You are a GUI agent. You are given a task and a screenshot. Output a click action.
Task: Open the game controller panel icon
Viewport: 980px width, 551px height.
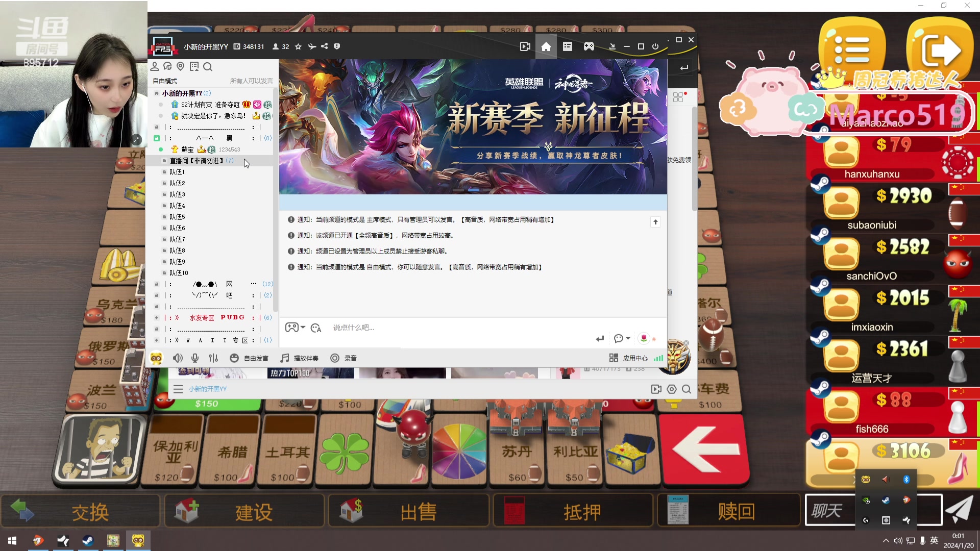pos(589,46)
